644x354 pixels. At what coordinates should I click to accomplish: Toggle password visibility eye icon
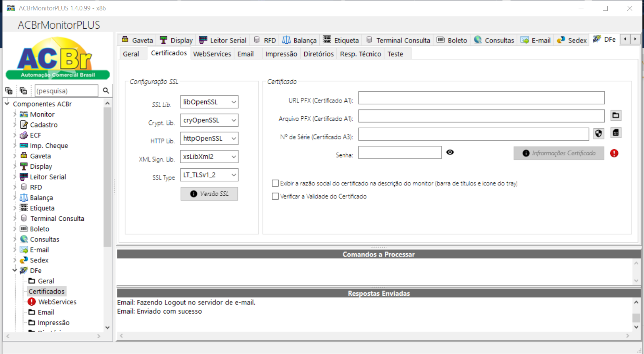[450, 152]
